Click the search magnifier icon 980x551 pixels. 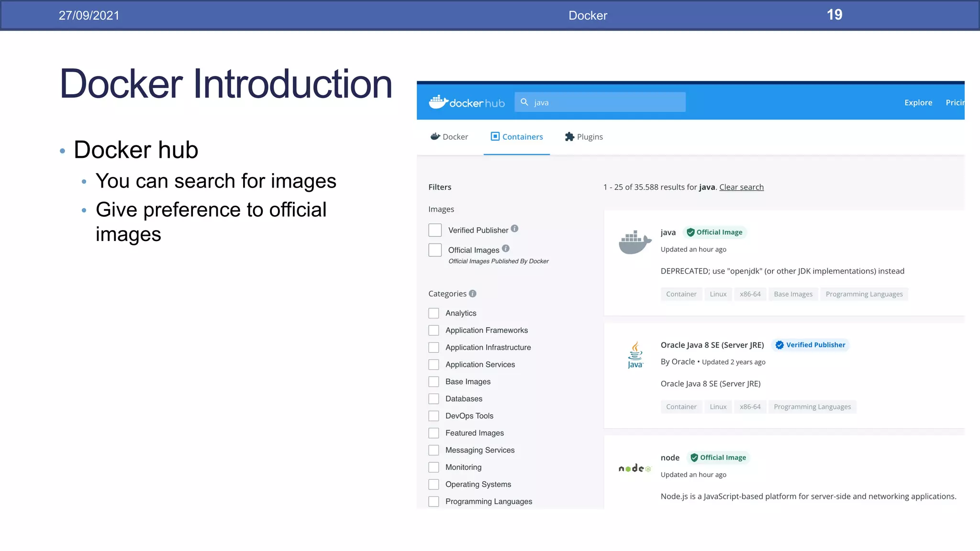(524, 102)
